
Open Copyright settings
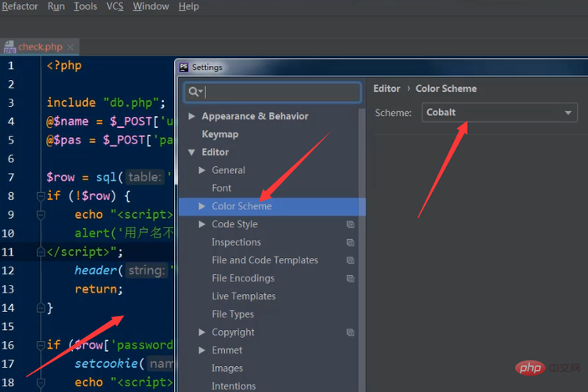pyautogui.click(x=233, y=332)
